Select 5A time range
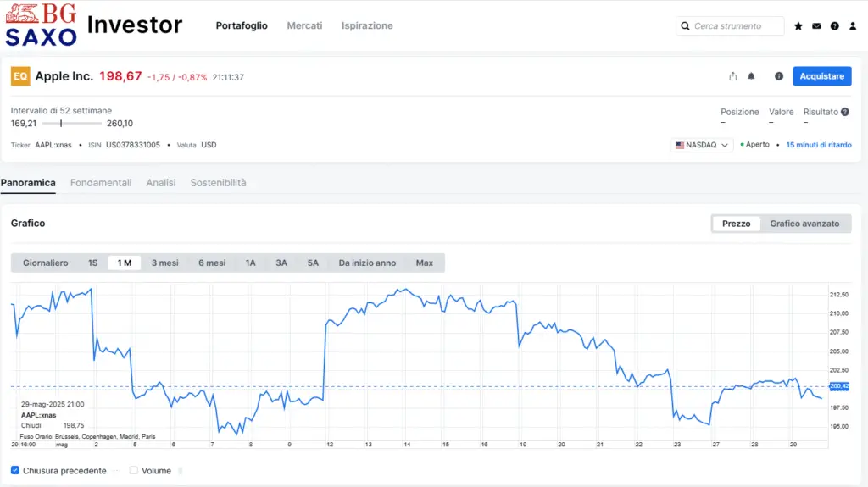This screenshot has width=868, height=487. click(x=313, y=263)
